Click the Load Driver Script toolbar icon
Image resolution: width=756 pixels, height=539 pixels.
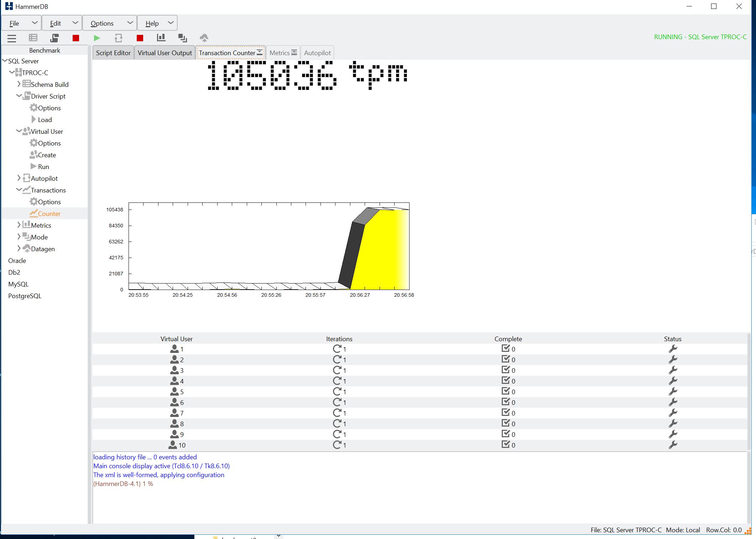tap(54, 38)
